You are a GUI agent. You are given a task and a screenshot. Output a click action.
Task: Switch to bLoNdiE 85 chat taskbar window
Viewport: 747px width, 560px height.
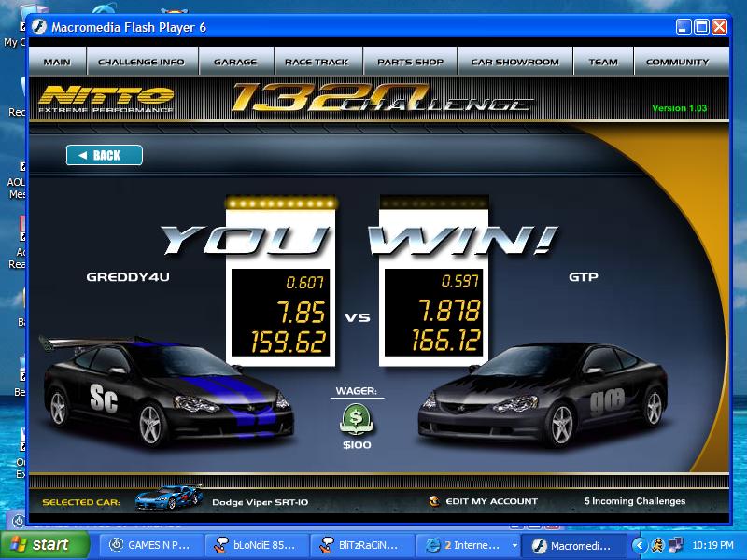coord(258,545)
